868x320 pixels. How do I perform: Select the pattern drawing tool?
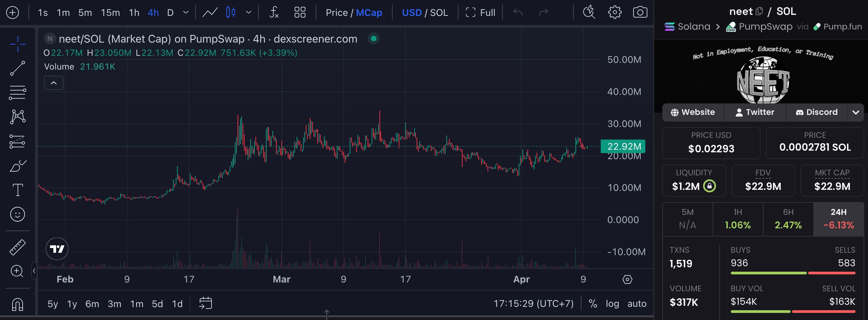(x=18, y=117)
